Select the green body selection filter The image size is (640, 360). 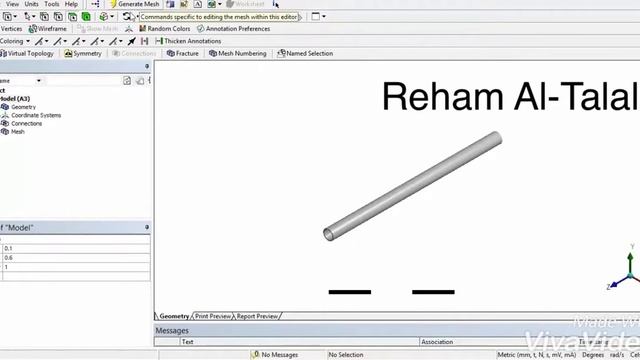click(x=86, y=17)
